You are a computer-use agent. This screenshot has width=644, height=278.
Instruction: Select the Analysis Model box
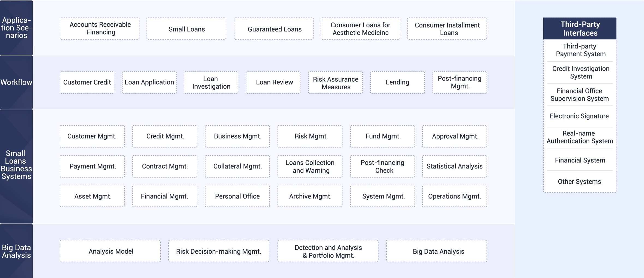[x=110, y=251]
